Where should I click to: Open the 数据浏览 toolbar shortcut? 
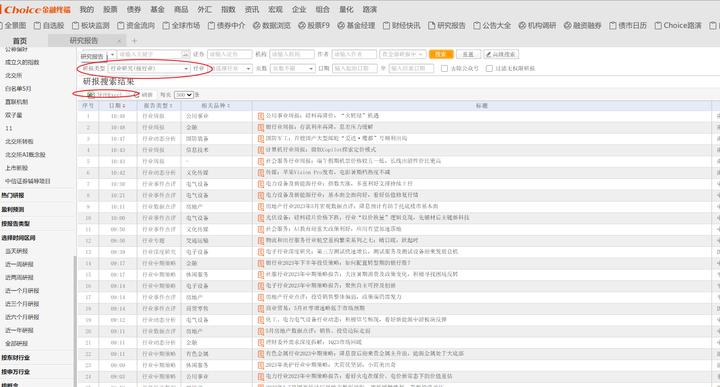click(271, 25)
